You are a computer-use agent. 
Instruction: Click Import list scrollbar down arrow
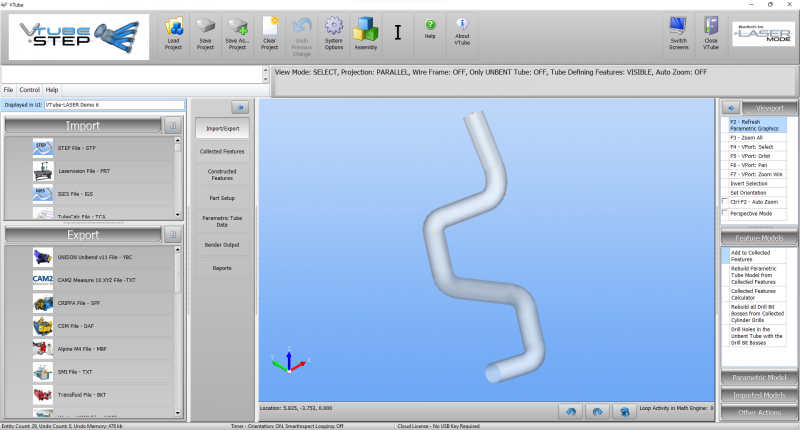point(178,215)
